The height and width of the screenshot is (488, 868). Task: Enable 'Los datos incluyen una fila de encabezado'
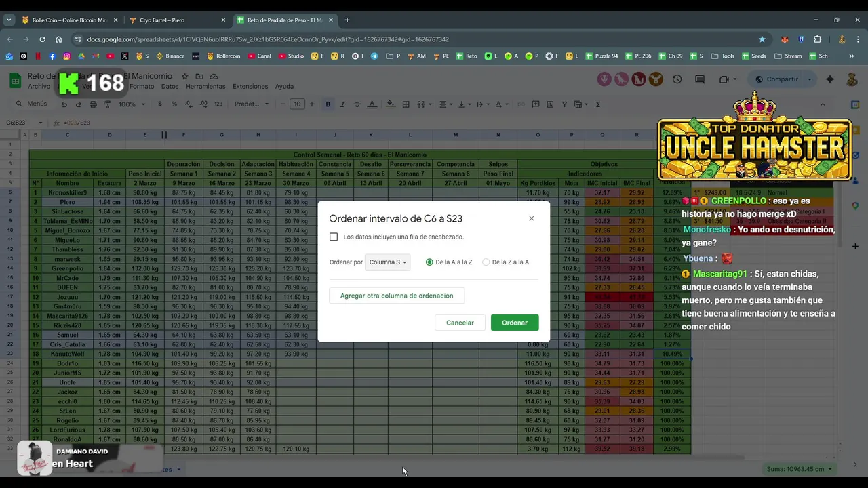(334, 237)
